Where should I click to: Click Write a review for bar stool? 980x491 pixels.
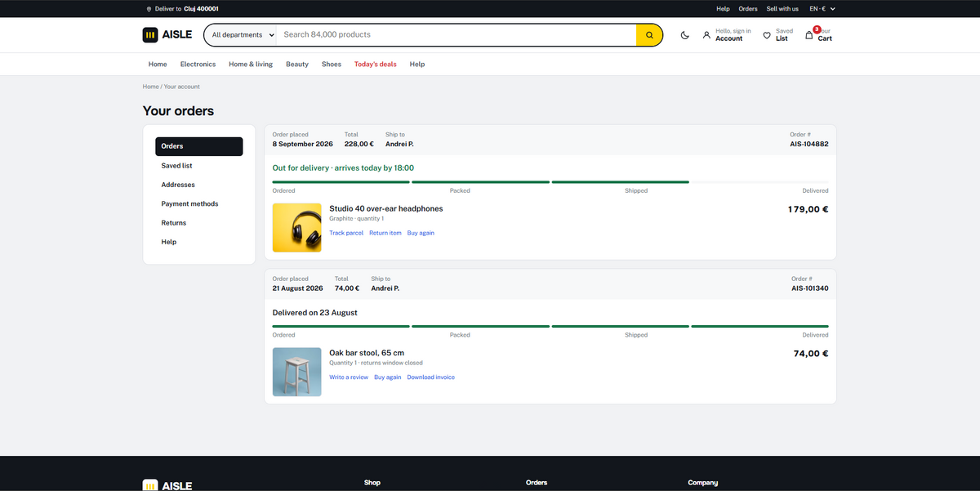(349, 377)
